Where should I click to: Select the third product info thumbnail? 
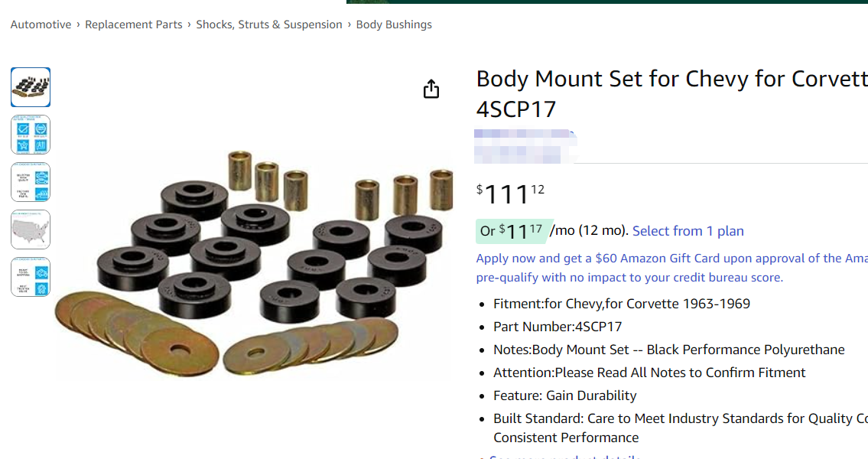[31, 182]
